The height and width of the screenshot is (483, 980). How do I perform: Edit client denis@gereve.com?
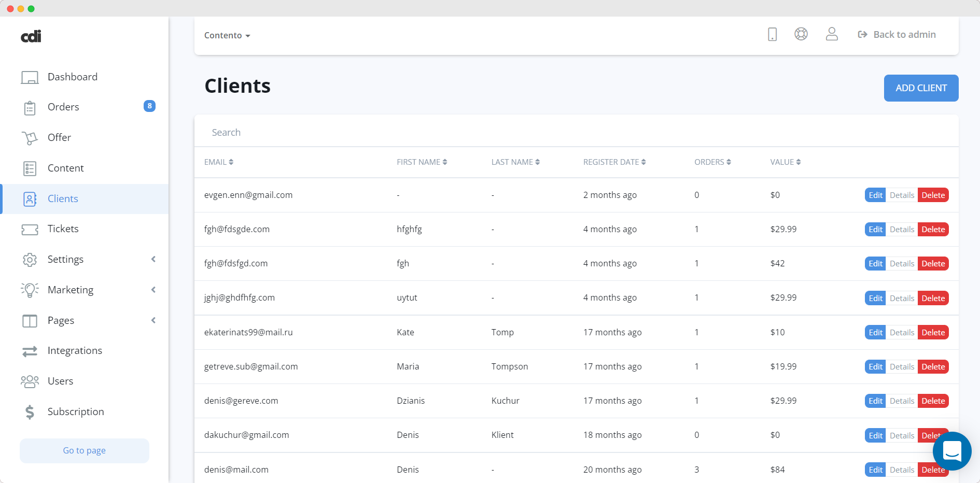(x=875, y=401)
